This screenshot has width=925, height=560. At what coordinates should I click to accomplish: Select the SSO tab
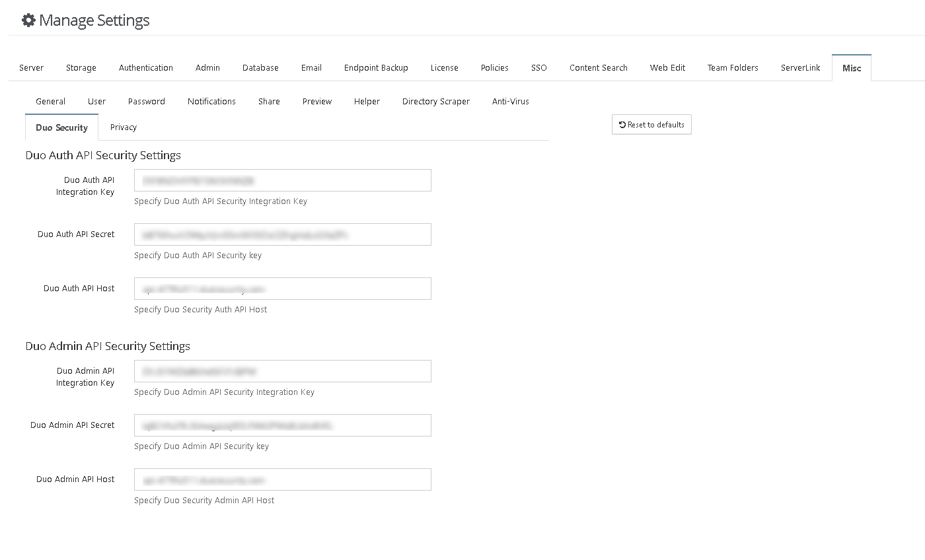click(x=539, y=68)
